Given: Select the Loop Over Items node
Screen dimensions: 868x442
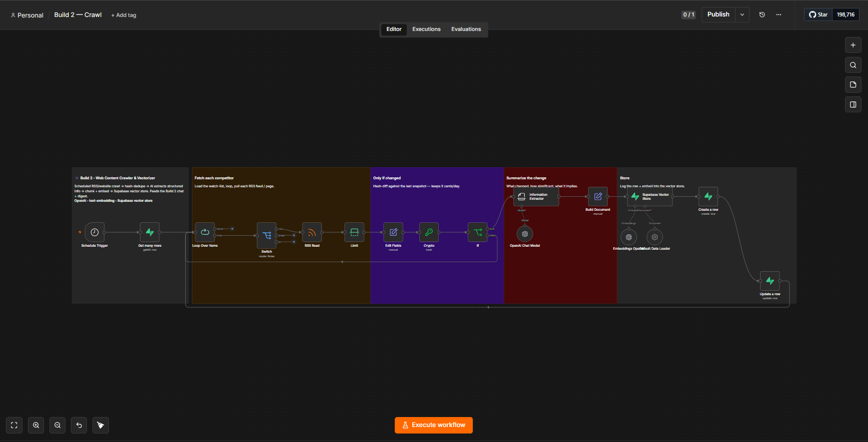Looking at the screenshot, I should click(205, 232).
